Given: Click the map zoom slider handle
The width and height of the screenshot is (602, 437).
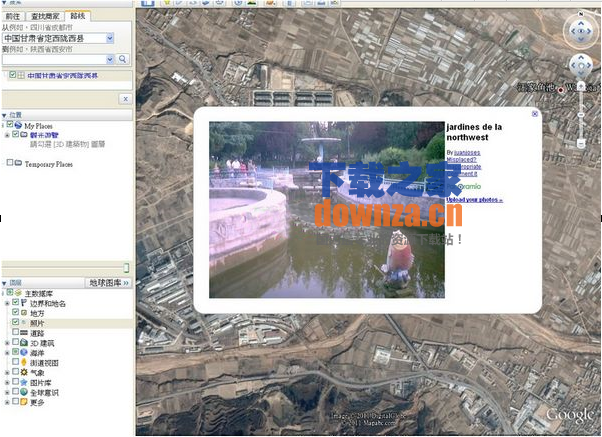Looking at the screenshot, I should click(x=581, y=115).
